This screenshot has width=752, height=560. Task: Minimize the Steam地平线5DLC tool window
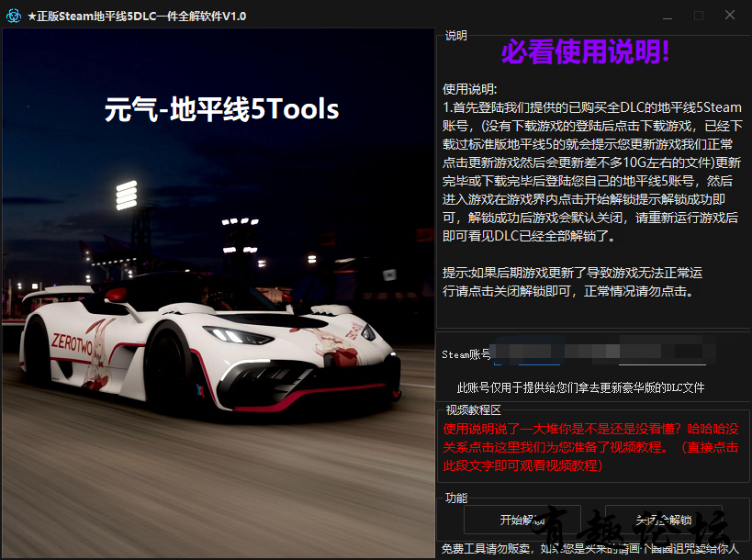668,16
